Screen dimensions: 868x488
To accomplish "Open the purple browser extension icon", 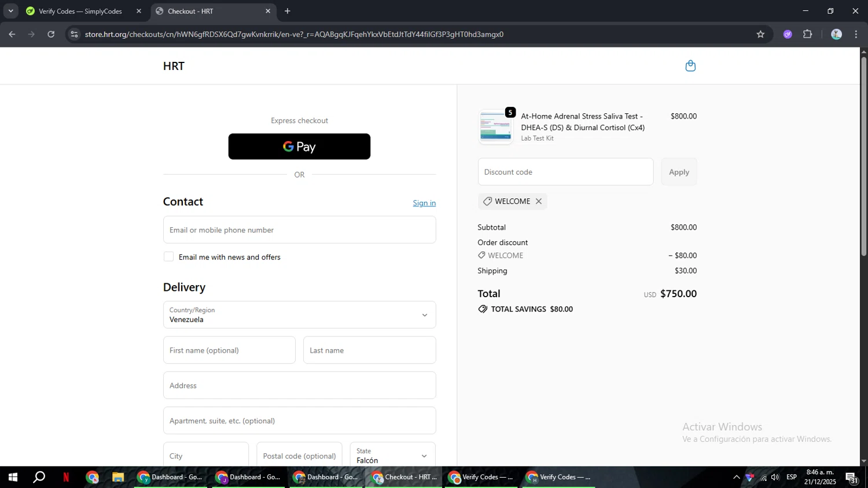I will click(x=788, y=34).
